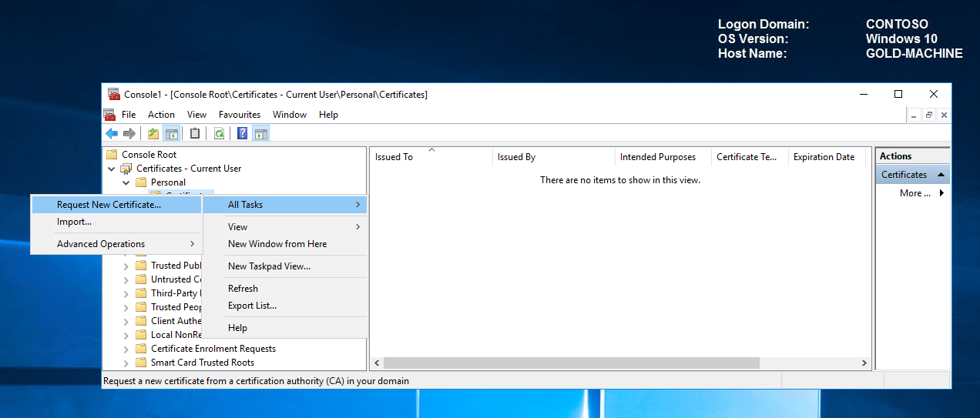Click the Console Root folder icon

[112, 154]
